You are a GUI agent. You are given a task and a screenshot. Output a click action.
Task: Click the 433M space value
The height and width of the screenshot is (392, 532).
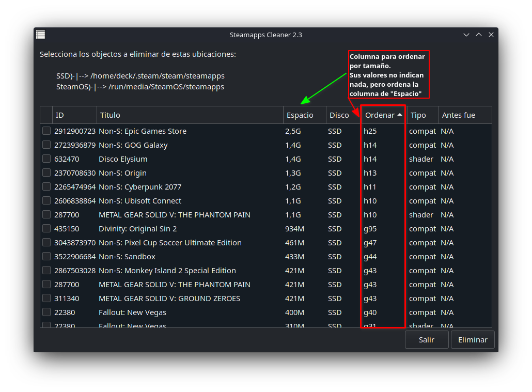tap(294, 257)
